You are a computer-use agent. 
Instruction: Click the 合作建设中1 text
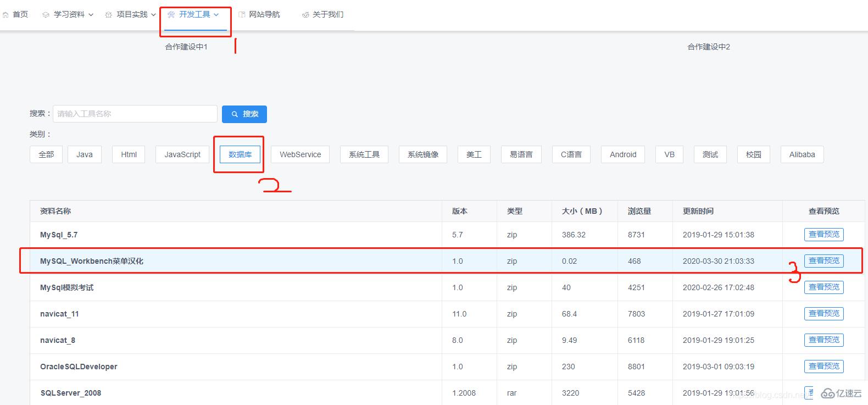[186, 47]
